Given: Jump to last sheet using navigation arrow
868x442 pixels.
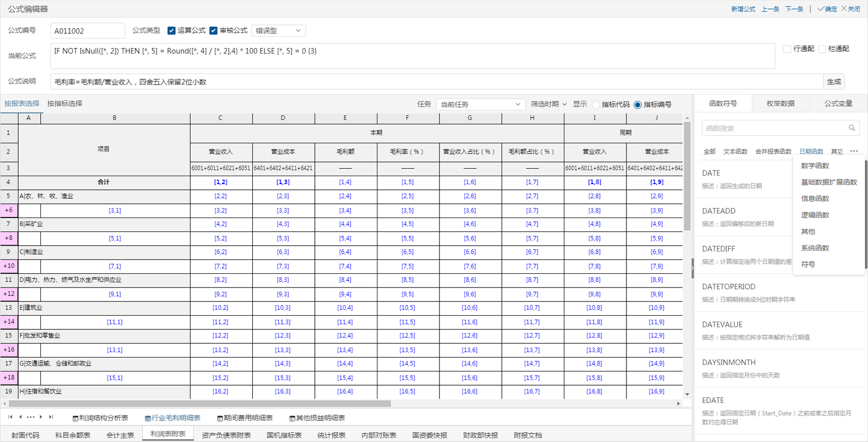Looking at the screenshot, I should coord(51,417).
